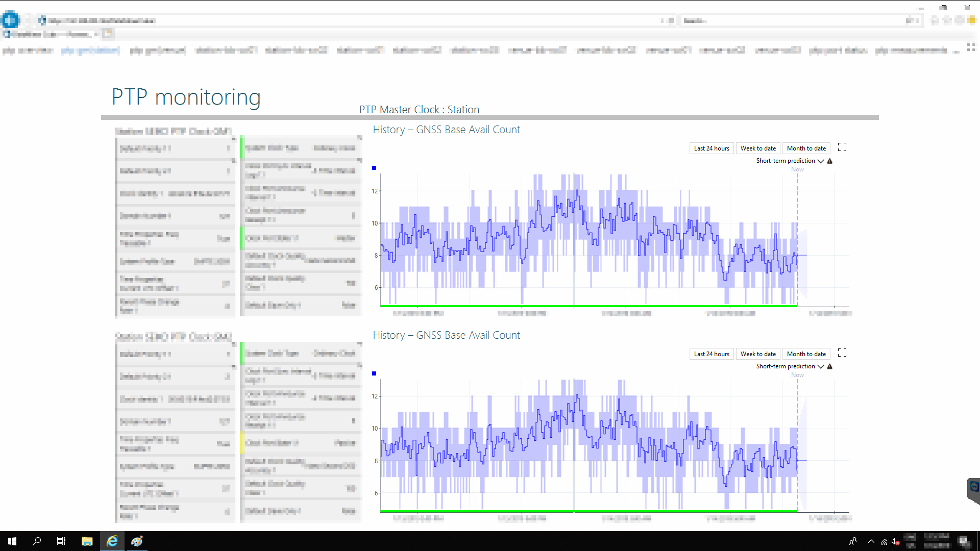This screenshot has height=551, width=980.
Task: Click the warning triangle next to Short-term prediction
Action: click(829, 160)
